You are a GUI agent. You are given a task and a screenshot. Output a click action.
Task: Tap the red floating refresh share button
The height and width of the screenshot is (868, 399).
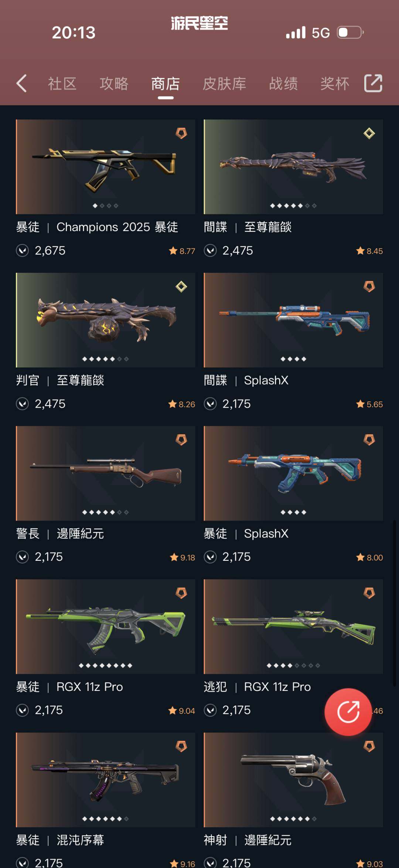348,712
